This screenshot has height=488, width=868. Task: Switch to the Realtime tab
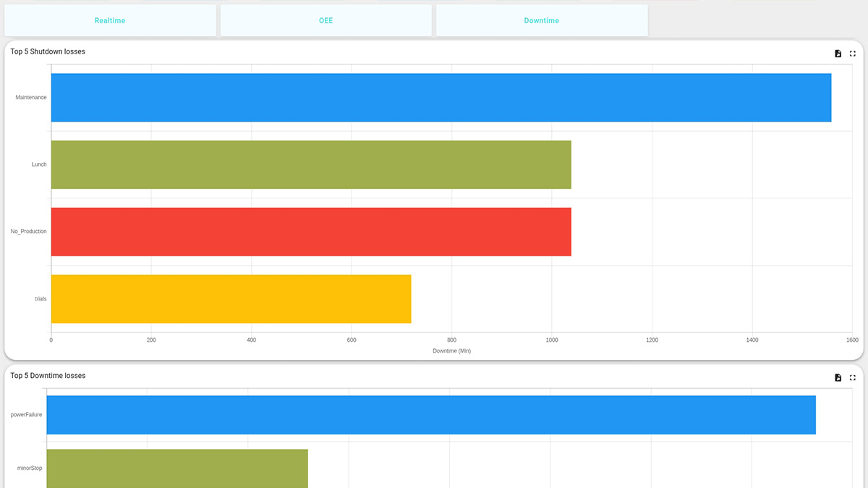[110, 20]
